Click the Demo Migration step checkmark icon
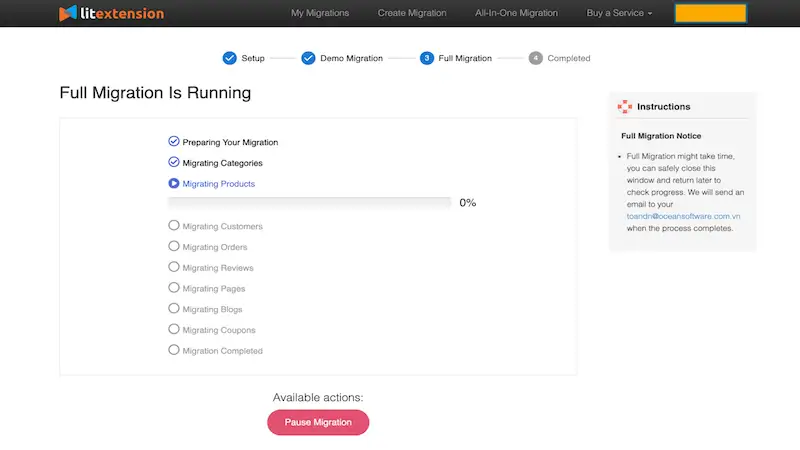The image size is (800, 450). point(308,58)
